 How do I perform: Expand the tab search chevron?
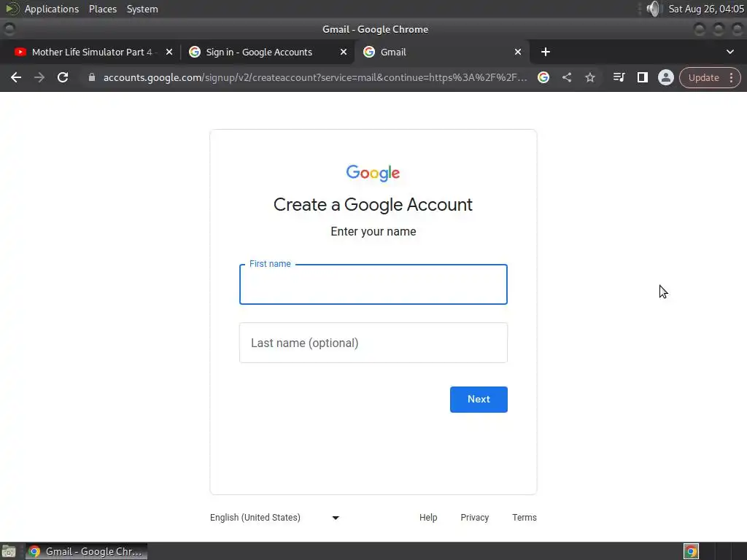point(729,52)
